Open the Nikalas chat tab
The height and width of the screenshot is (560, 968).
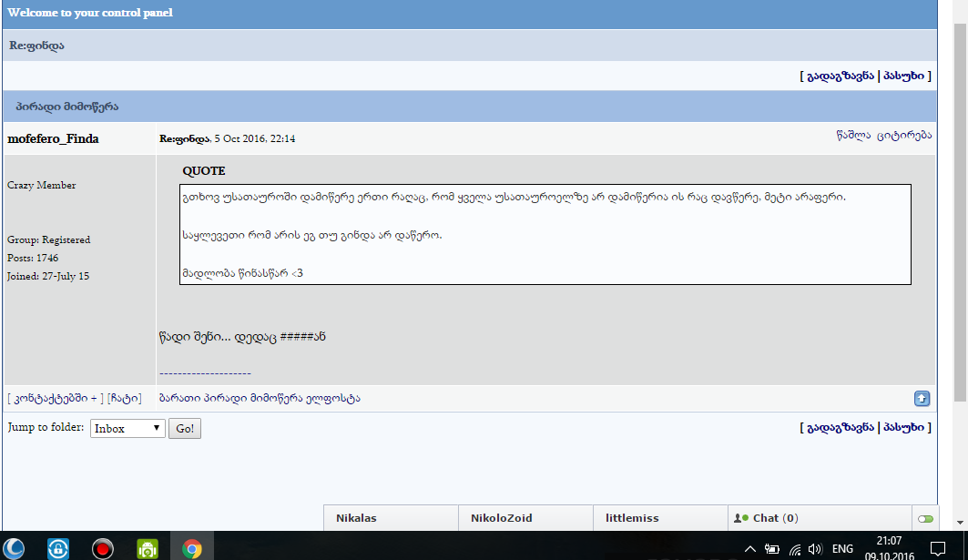coord(391,518)
